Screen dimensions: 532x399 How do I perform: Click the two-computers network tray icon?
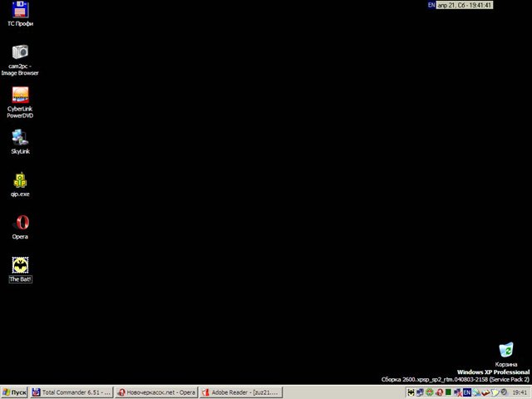click(x=420, y=392)
